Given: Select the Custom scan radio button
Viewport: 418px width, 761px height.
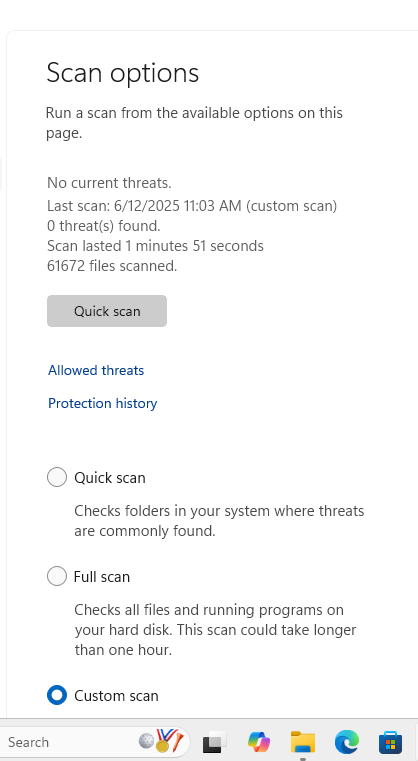Looking at the screenshot, I should tap(57, 695).
